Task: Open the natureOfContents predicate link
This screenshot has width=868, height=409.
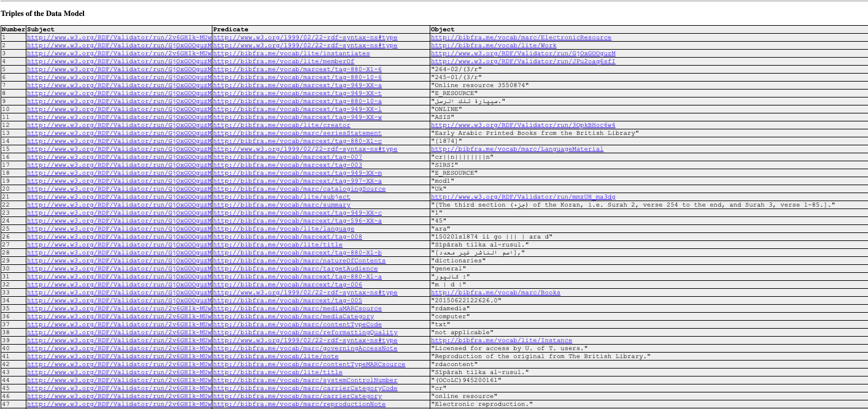Action: (x=299, y=261)
